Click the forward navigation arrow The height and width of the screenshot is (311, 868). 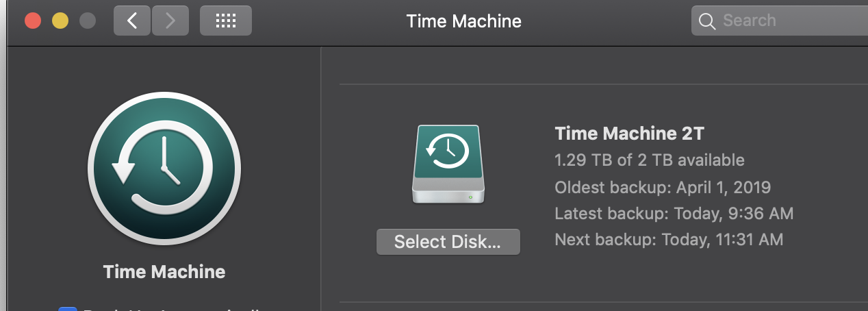pos(170,21)
